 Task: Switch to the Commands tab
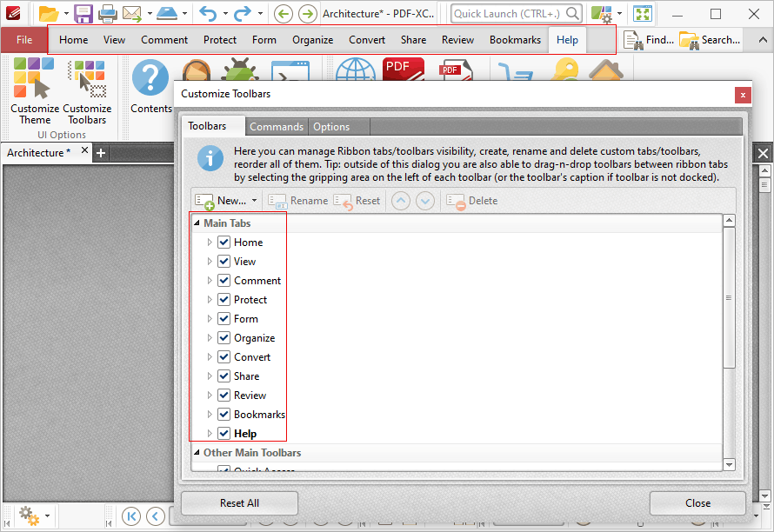coord(277,127)
